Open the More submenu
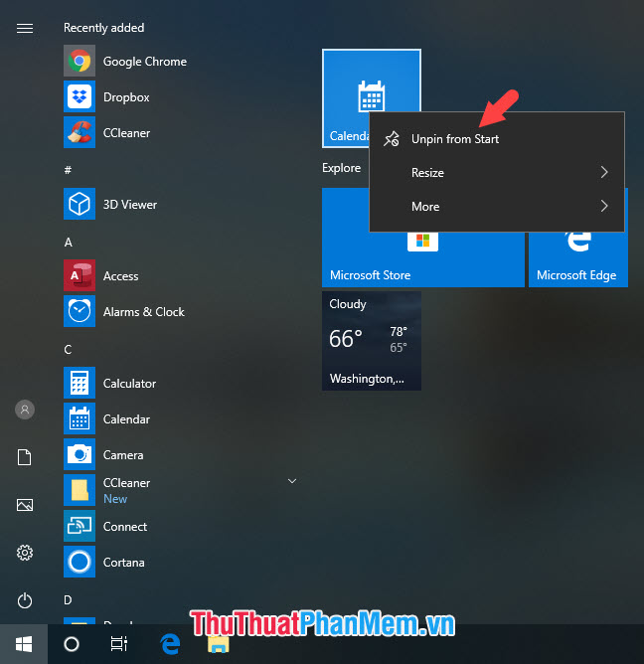Screen dimensions: 644x664 coord(497,206)
